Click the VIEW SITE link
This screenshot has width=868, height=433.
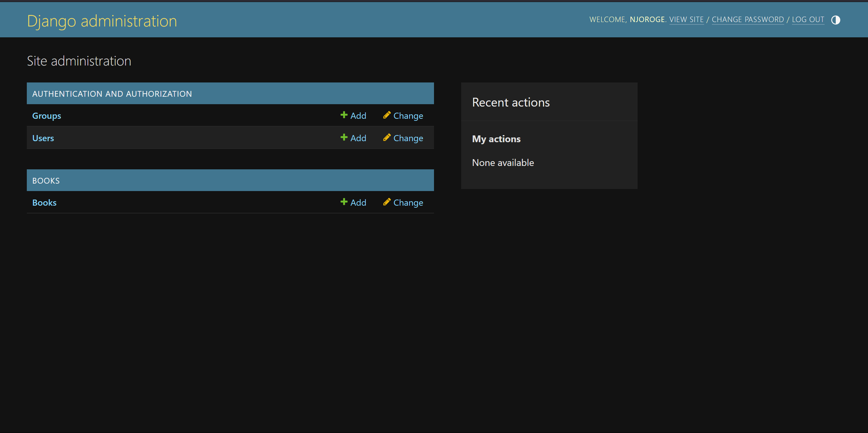tap(686, 19)
